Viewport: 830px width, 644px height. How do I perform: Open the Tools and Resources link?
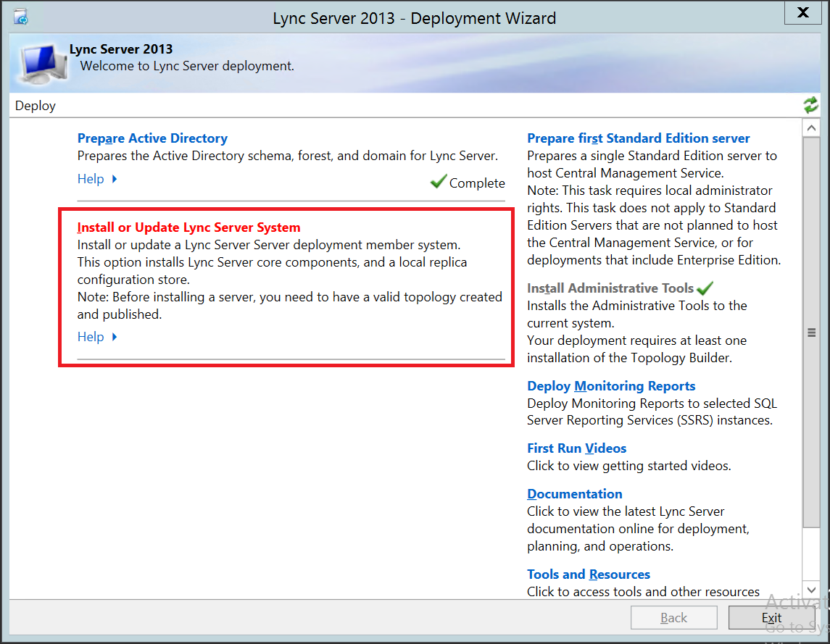[x=589, y=574]
